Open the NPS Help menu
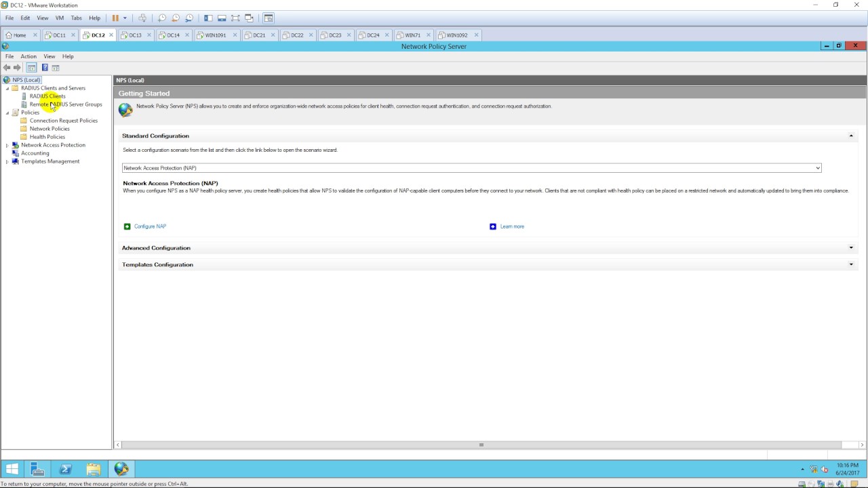This screenshot has width=868, height=488. pos(68,56)
